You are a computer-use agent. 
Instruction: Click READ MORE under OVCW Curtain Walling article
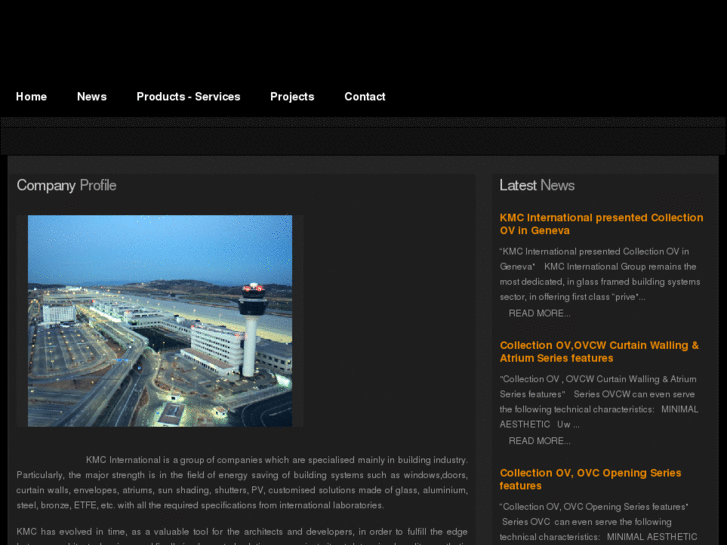click(x=539, y=441)
